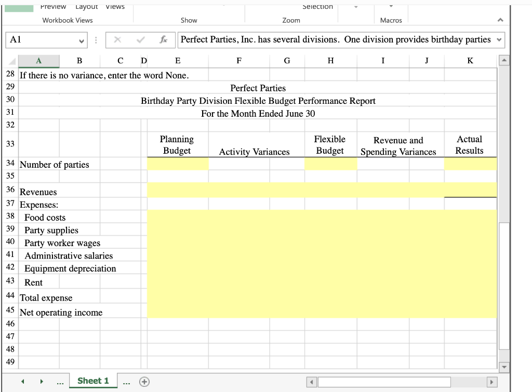The width and height of the screenshot is (532, 392).
Task: Click the Macros ribbon group label
Action: pos(391,20)
